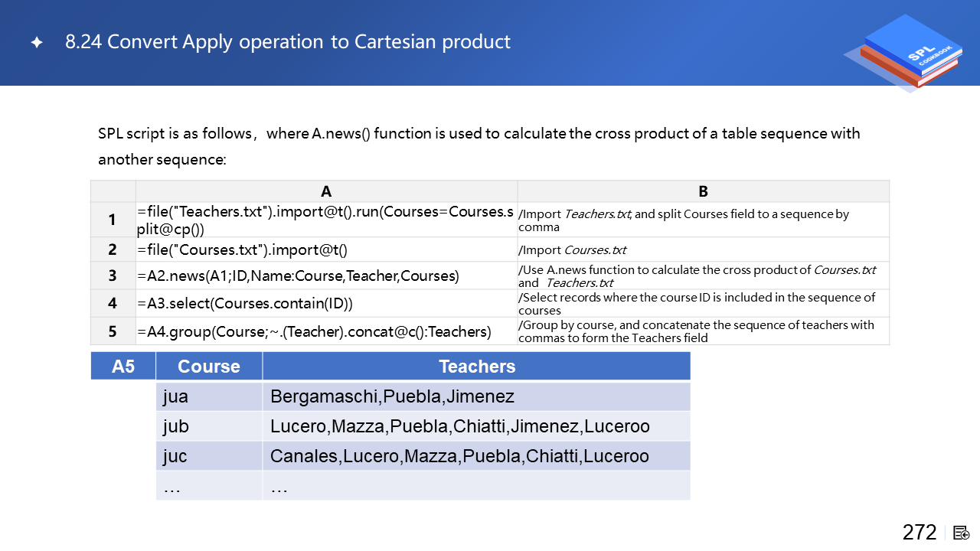The width and height of the screenshot is (980, 551).
Task: Click row number 1 in script table
Action: tap(113, 220)
